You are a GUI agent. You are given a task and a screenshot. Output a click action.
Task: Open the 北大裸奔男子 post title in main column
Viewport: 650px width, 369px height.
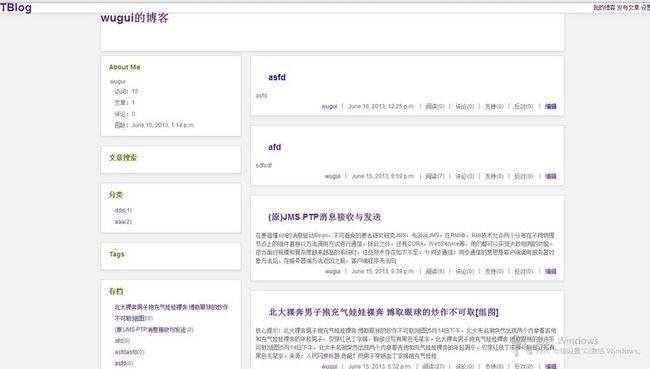pyautogui.click(x=383, y=312)
